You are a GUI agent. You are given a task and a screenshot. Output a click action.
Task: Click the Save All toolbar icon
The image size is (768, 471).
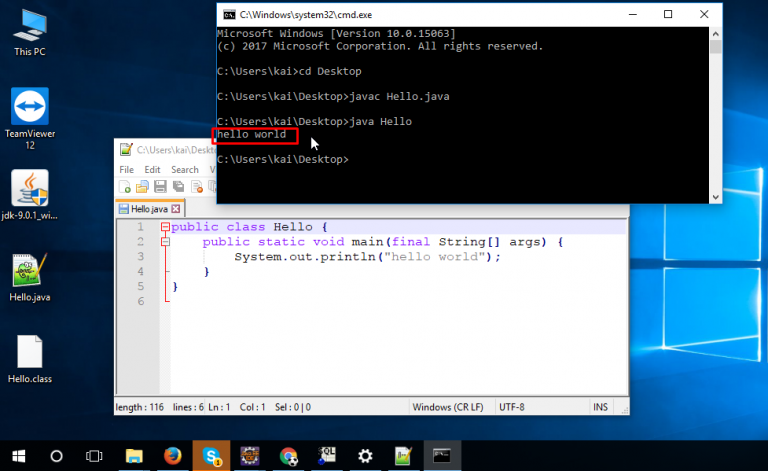178,187
